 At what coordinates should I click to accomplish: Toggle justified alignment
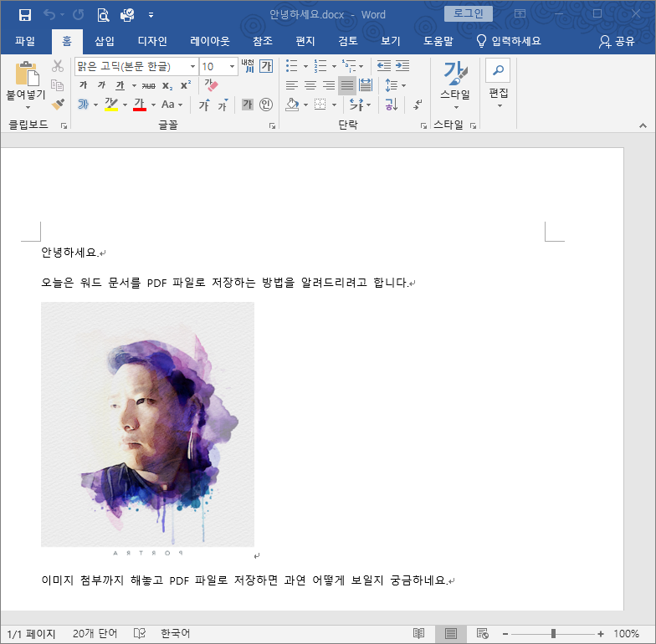pos(346,85)
